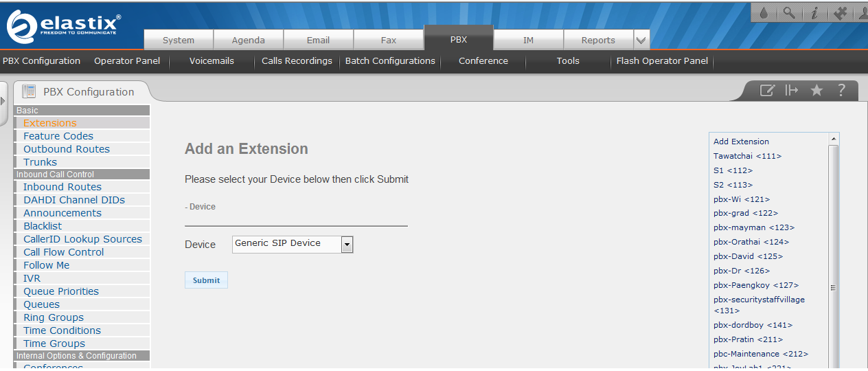This screenshot has width=868, height=371.
Task: Click the star bookmark icon
Action: [x=816, y=91]
